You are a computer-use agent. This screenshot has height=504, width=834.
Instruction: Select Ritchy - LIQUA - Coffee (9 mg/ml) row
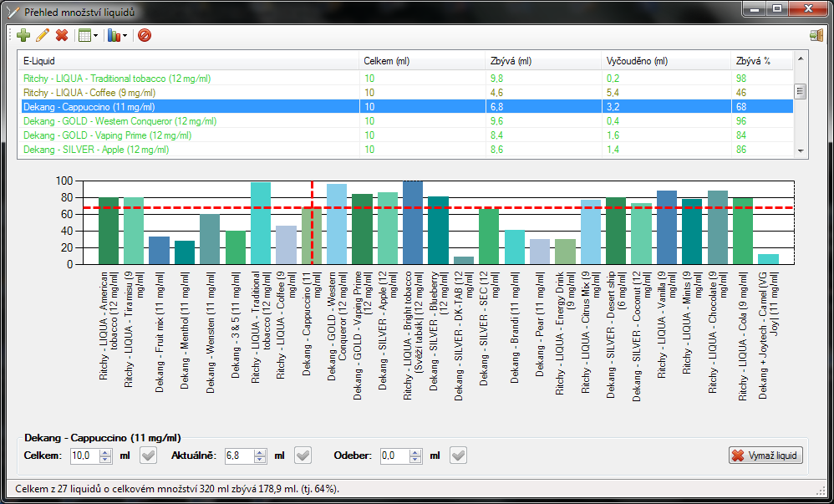coord(407,93)
